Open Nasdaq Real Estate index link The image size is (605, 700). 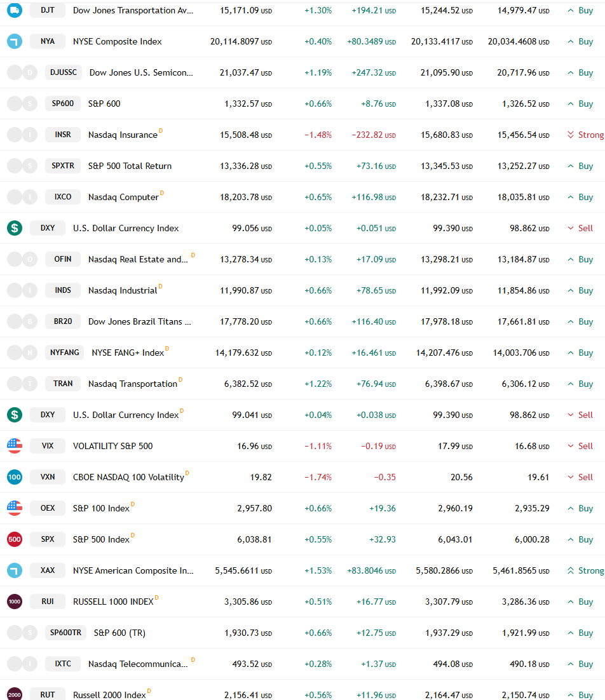(x=138, y=259)
